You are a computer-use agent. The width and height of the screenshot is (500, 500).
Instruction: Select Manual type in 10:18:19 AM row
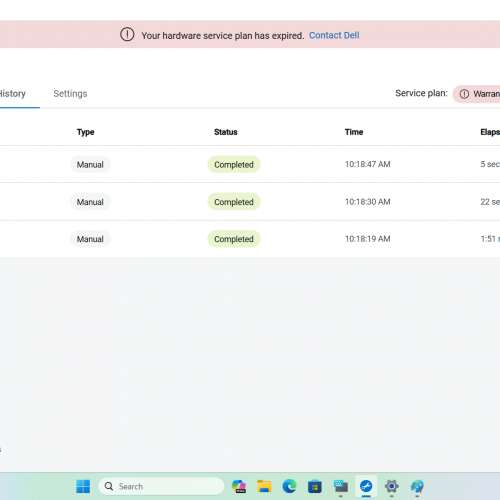(90, 239)
